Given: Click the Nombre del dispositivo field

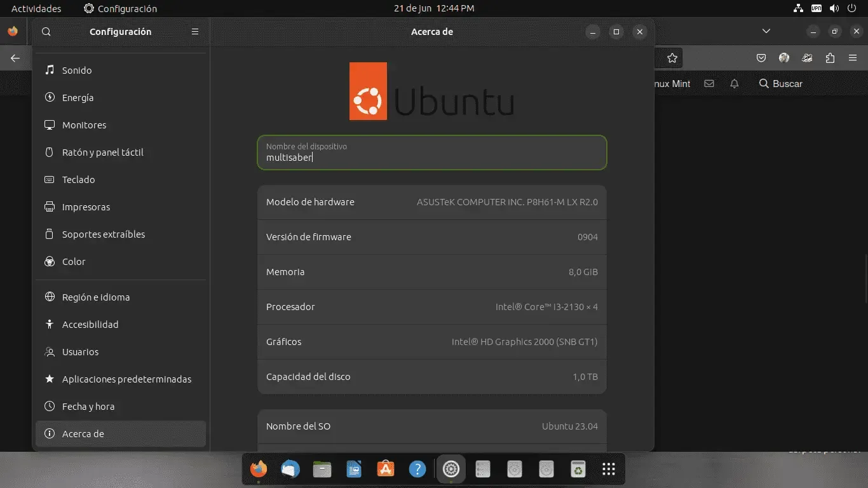Looking at the screenshot, I should pyautogui.click(x=432, y=152).
